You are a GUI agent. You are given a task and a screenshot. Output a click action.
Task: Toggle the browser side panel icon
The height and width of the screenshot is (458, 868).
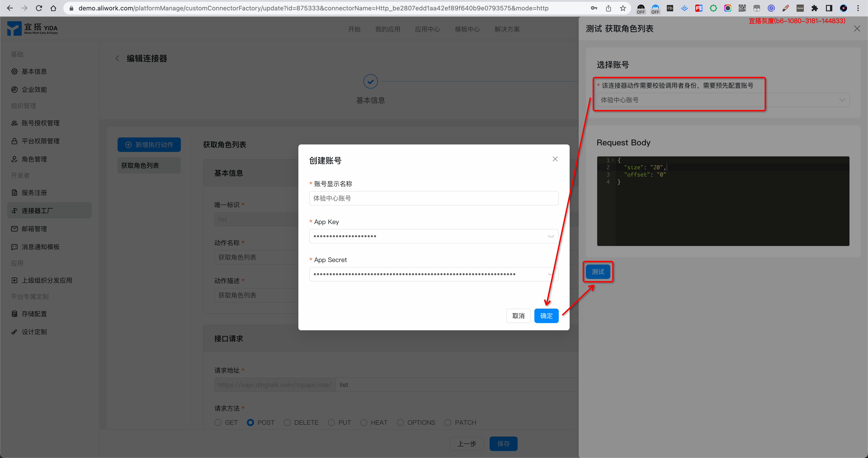[x=829, y=8]
